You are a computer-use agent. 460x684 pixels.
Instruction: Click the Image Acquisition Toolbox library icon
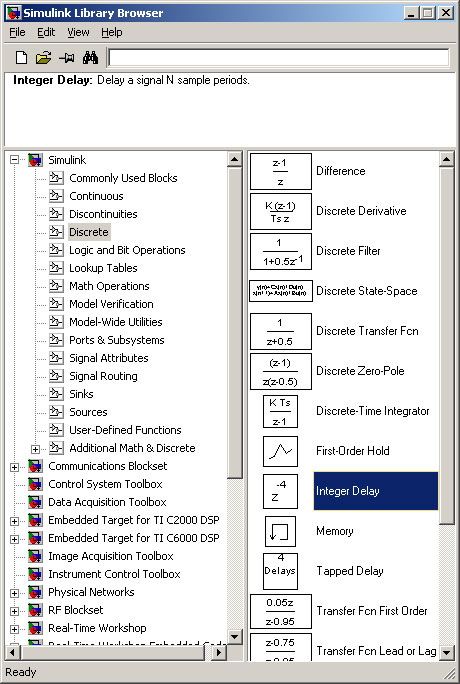pos(35,556)
